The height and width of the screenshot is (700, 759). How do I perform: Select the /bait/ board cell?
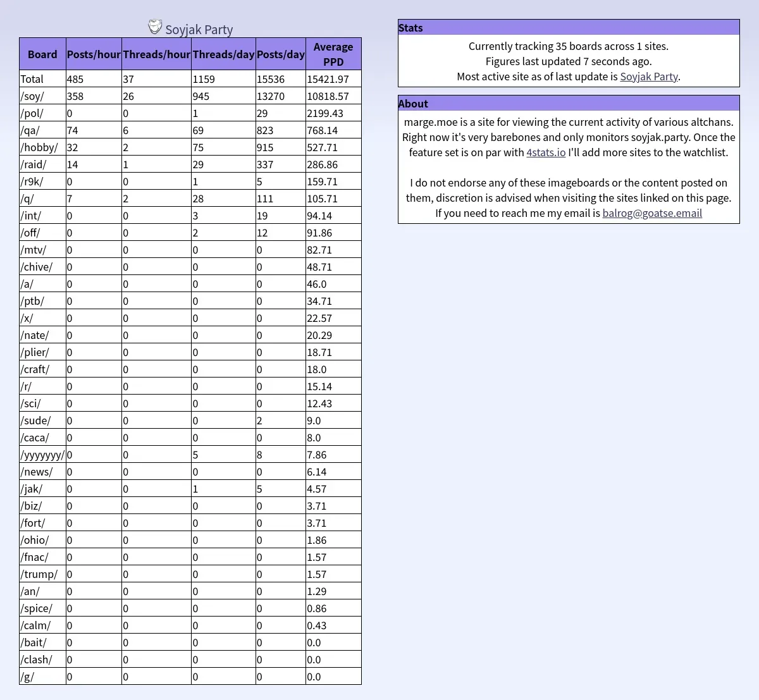tap(42, 642)
